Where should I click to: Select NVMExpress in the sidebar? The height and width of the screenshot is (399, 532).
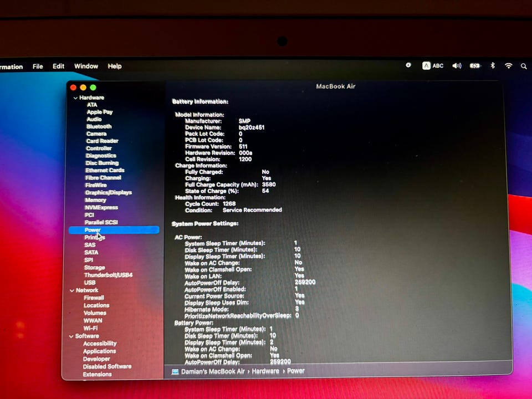click(101, 208)
